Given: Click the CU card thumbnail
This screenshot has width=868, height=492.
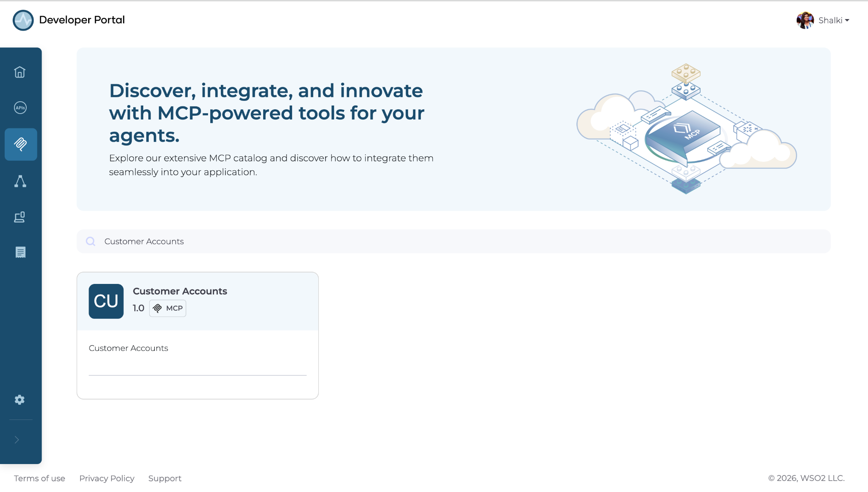Looking at the screenshot, I should point(106,301).
